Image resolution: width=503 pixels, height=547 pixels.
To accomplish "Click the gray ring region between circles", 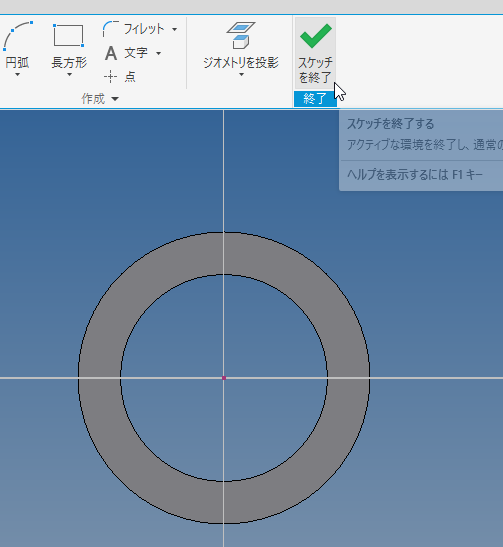I will pyautogui.click(x=99, y=378).
